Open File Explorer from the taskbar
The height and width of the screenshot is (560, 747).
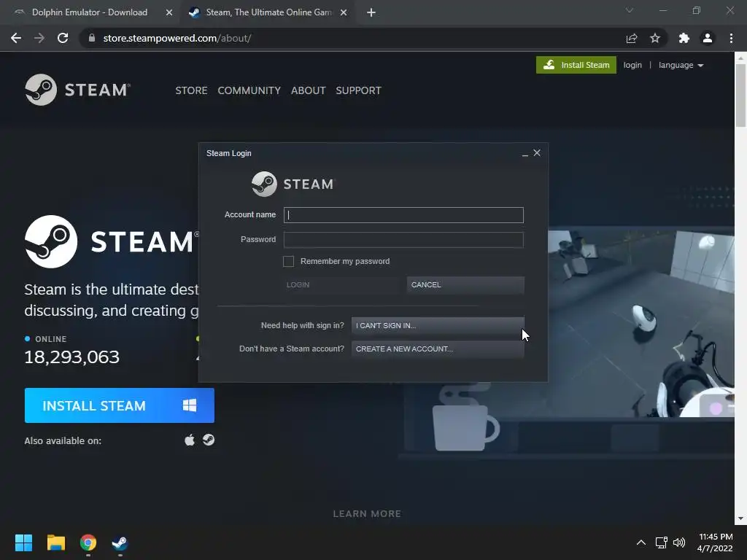(56, 542)
